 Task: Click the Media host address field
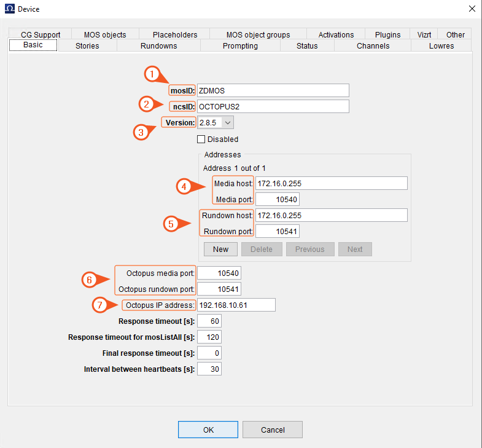332,183
